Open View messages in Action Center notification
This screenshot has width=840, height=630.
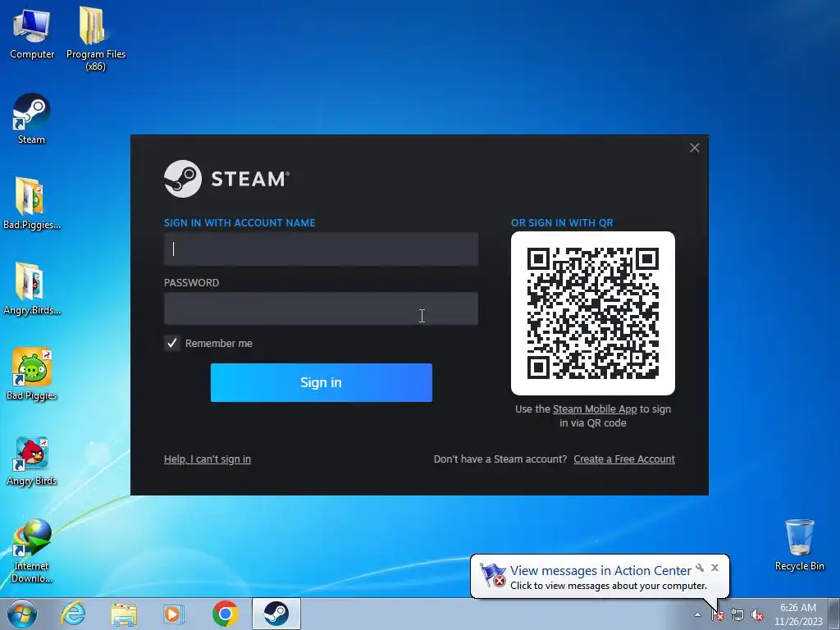pyautogui.click(x=600, y=571)
